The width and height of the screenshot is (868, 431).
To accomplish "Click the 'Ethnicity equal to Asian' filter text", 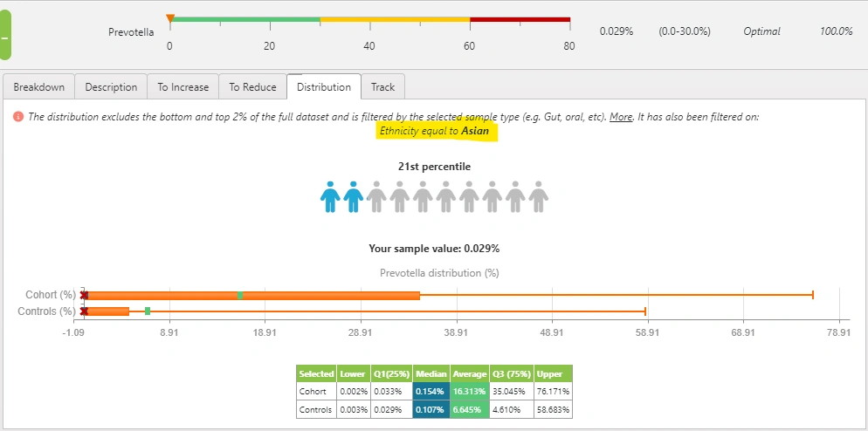I will pos(435,132).
